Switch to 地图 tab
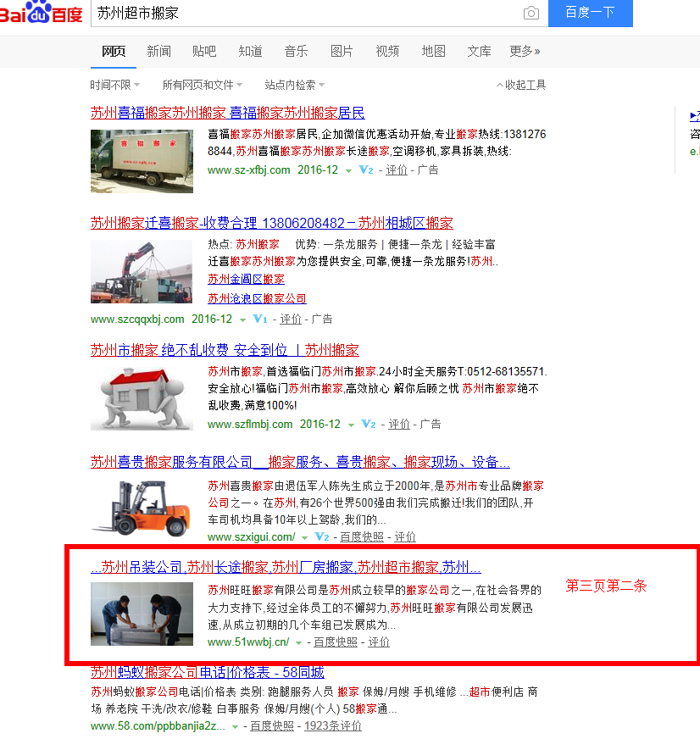Viewport: 700px width, 750px height. tap(434, 51)
